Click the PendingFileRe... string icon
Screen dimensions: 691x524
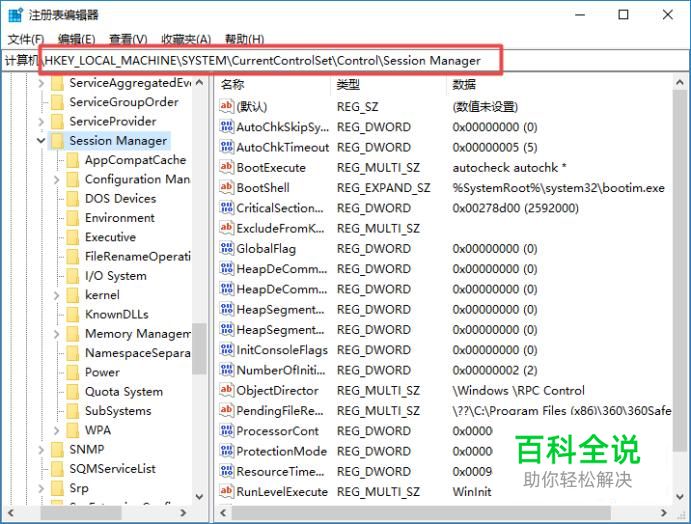coord(227,410)
